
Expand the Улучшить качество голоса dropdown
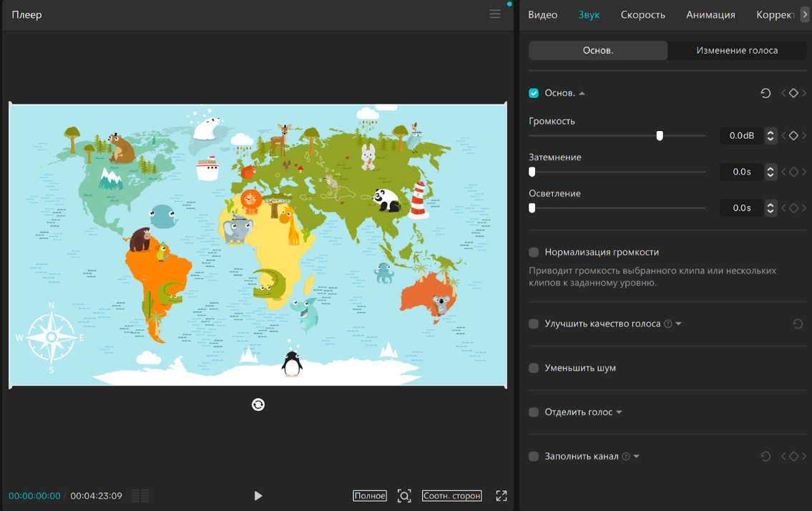click(679, 324)
